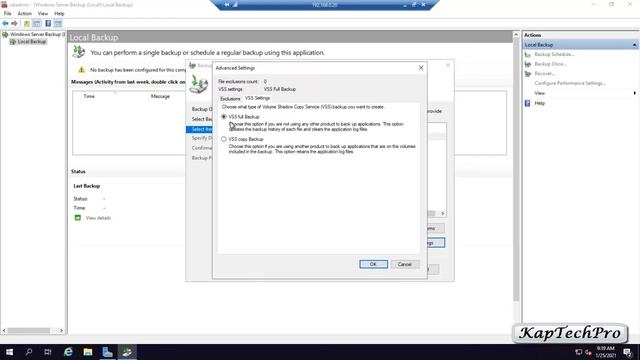Screen dimensions: 640x360
Task: Open the notification center icon
Action: coord(628,352)
